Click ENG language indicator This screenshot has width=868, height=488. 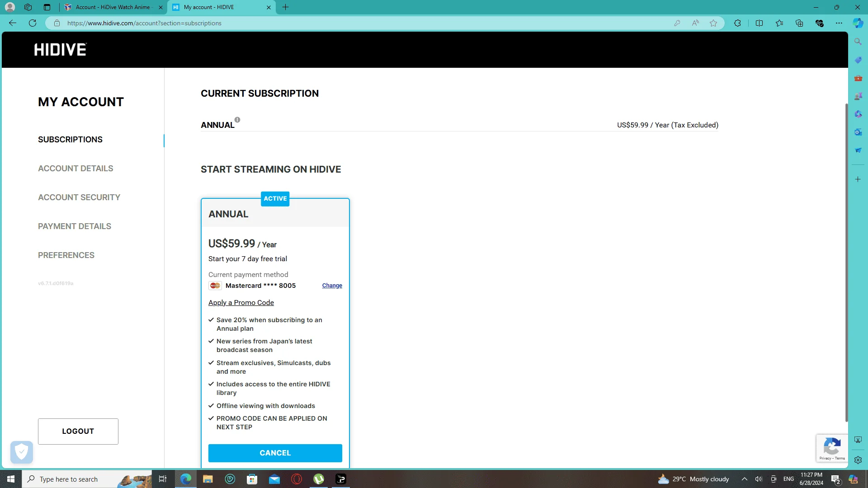pos(788,479)
